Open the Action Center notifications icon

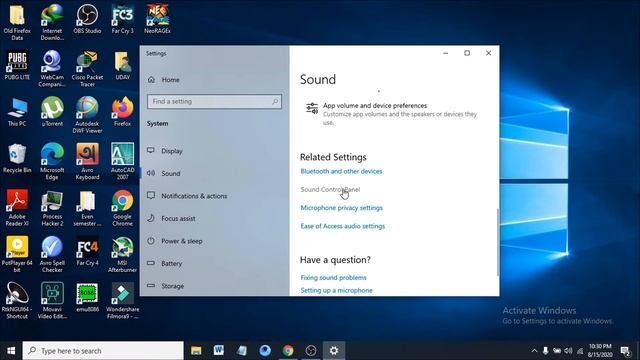click(625, 351)
